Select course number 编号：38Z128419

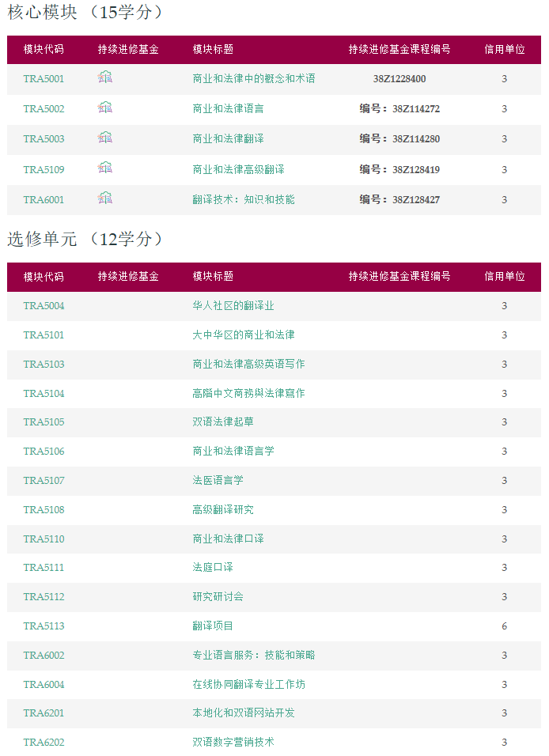(x=399, y=170)
